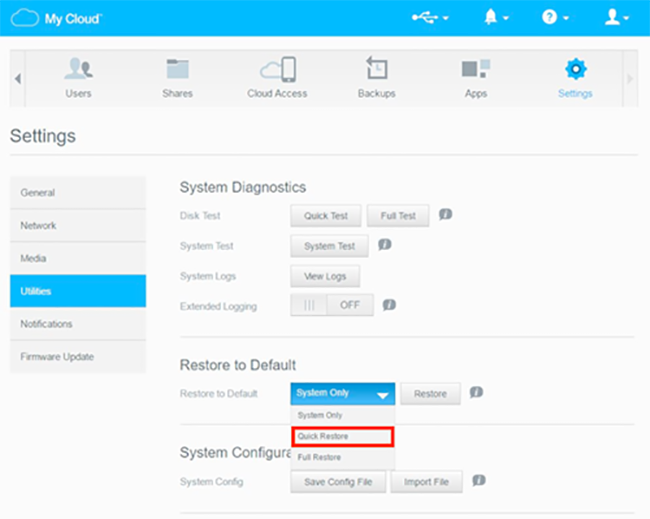The image size is (650, 519).
Task: Click View Logs button
Action: coord(325,276)
